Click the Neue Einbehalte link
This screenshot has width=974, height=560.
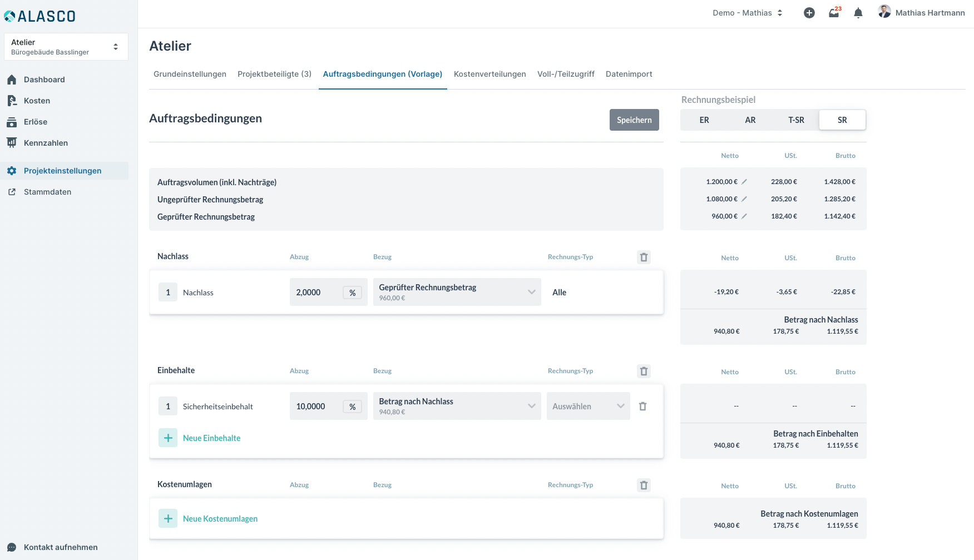click(x=211, y=438)
